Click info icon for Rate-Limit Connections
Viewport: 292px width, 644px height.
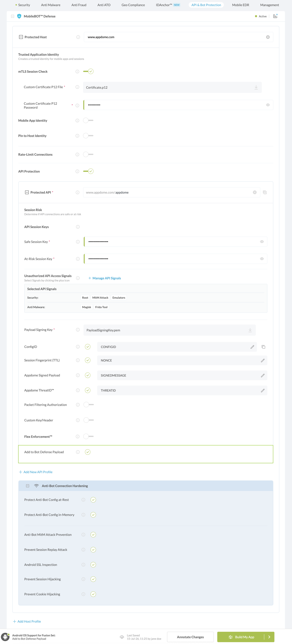pyautogui.click(x=77, y=155)
